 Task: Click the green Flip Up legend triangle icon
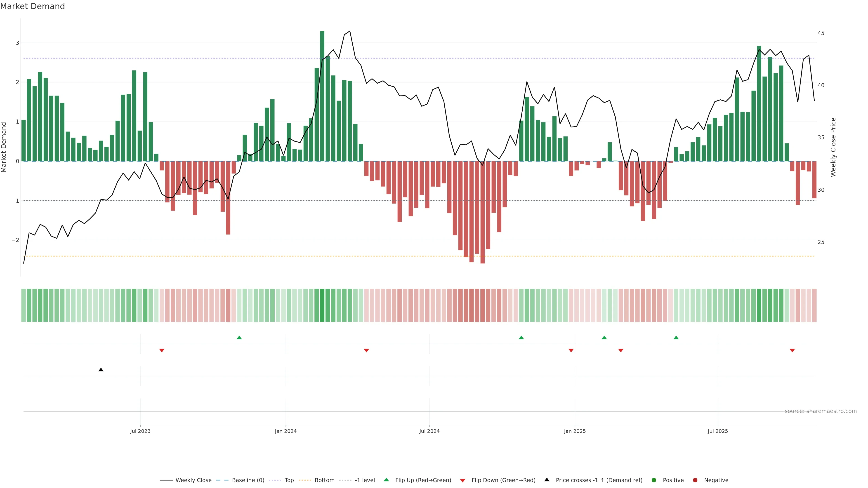coord(386,480)
